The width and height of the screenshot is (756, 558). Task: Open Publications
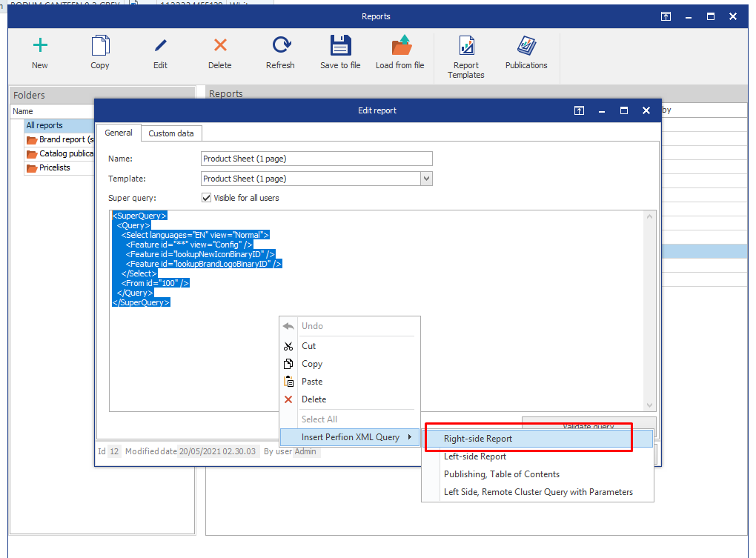[x=526, y=53]
